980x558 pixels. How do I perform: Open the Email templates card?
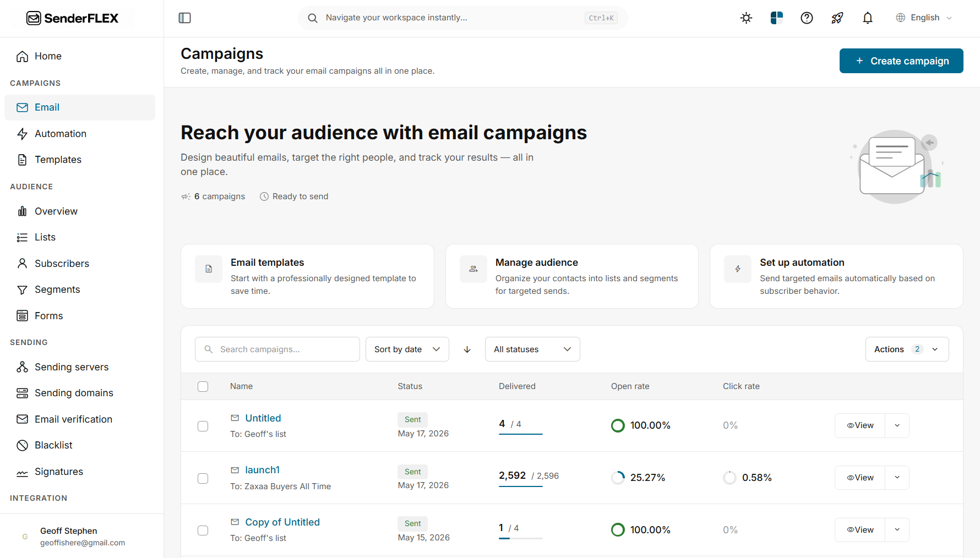pyautogui.click(x=307, y=276)
